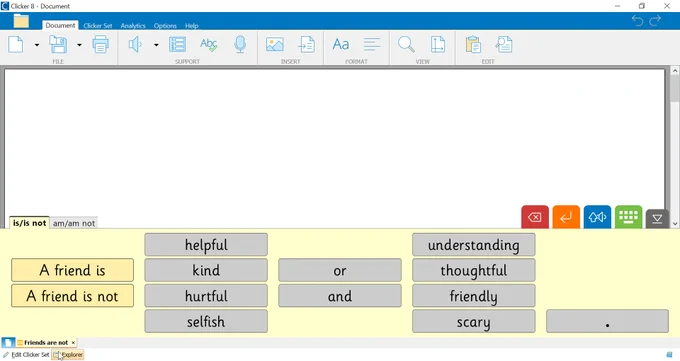Open the page layout view icon

pyautogui.click(x=438, y=44)
